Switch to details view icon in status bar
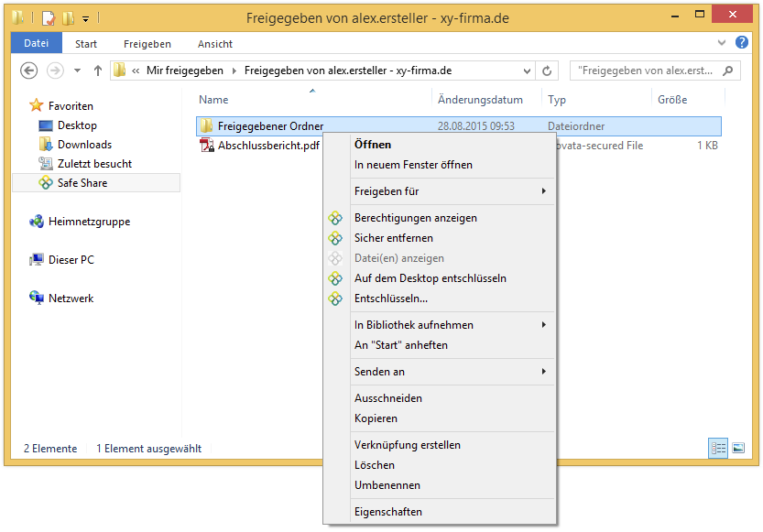This screenshot has height=532, width=763. click(718, 448)
